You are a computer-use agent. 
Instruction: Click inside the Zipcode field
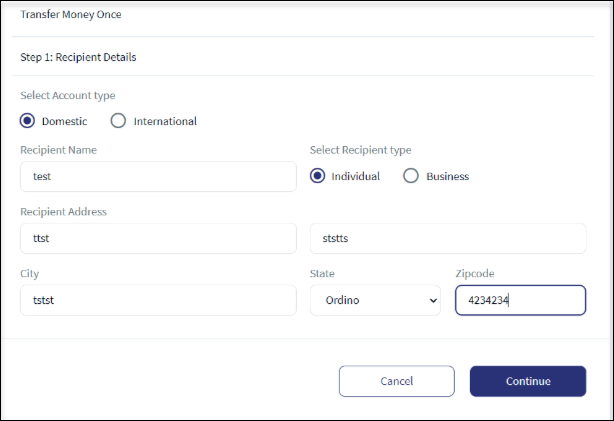pyautogui.click(x=520, y=300)
